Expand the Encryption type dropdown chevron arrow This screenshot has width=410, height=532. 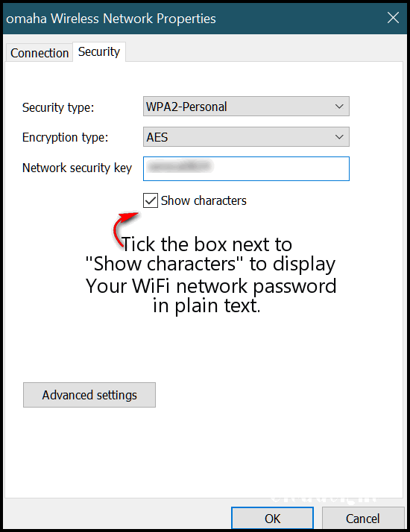(339, 137)
